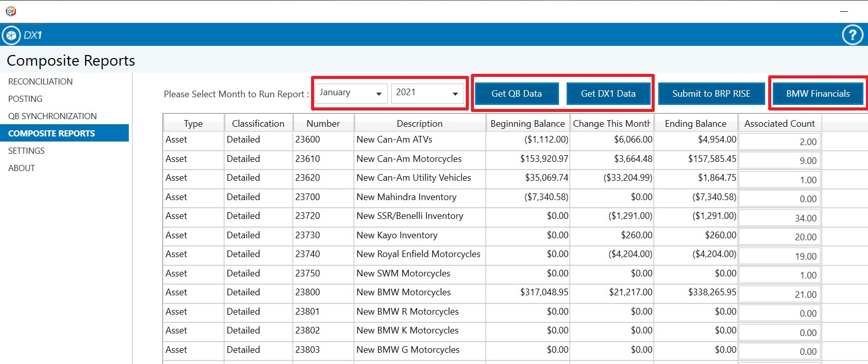Sort by the Number column header
Viewport: 868px width, 364px height.
(x=323, y=123)
